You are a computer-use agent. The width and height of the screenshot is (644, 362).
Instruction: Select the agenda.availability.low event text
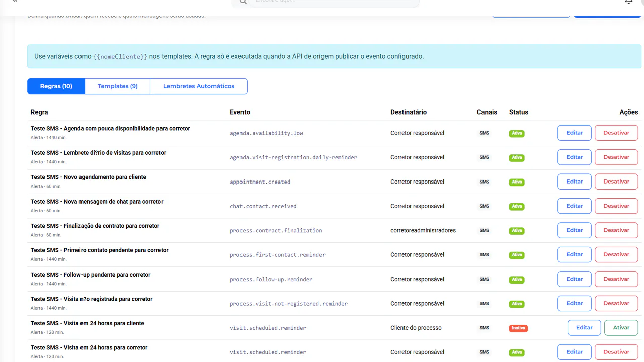click(267, 133)
